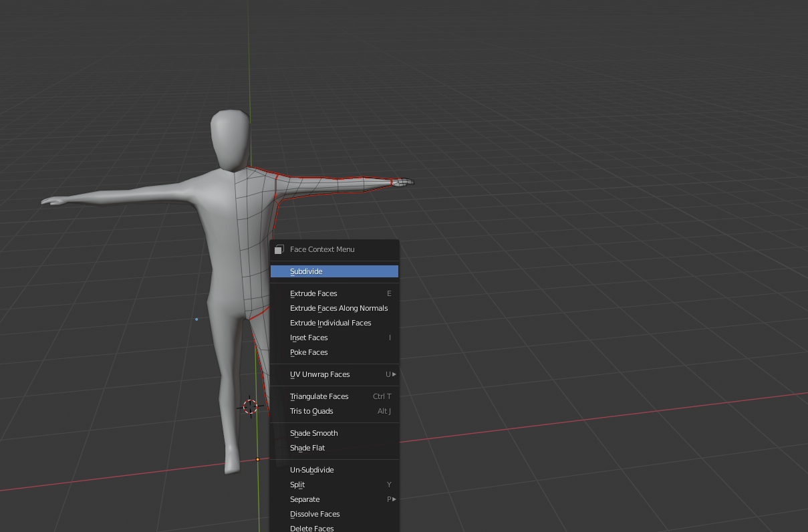Open the UV Unwrap Faces submenu
Screen dimensions: 808x532
pyautogui.click(x=334, y=374)
